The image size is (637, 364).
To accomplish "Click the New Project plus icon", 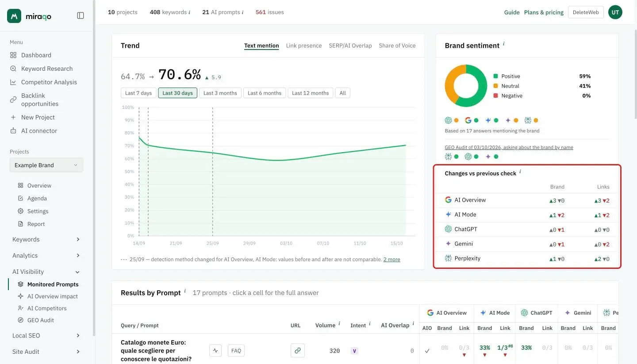I will (x=13, y=117).
